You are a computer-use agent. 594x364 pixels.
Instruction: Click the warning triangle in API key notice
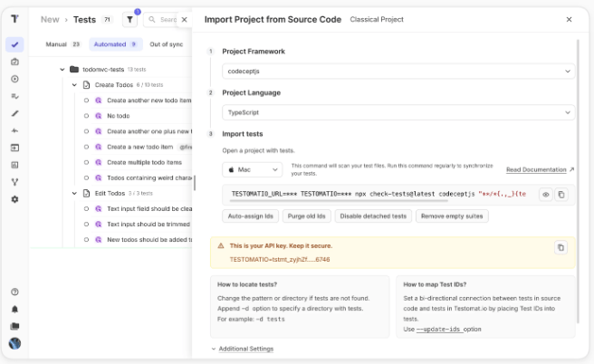tap(221, 245)
